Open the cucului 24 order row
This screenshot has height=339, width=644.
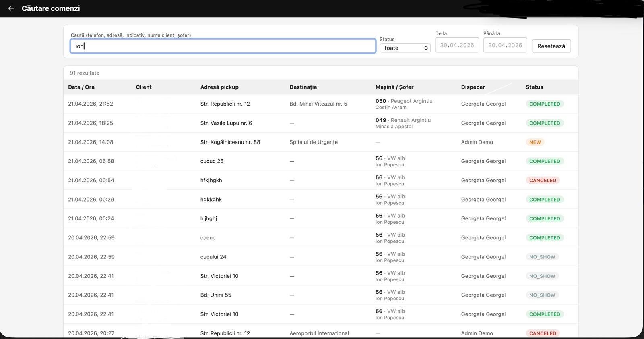click(213, 257)
